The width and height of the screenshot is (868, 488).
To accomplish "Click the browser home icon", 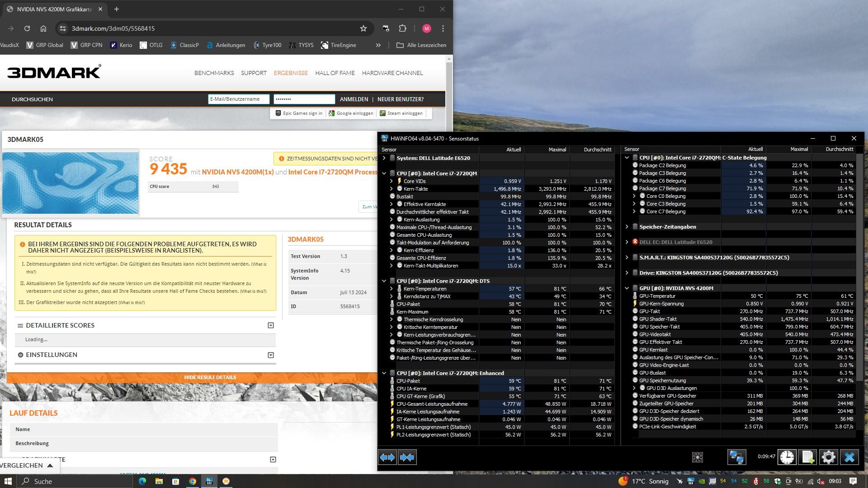I will pos(43,28).
